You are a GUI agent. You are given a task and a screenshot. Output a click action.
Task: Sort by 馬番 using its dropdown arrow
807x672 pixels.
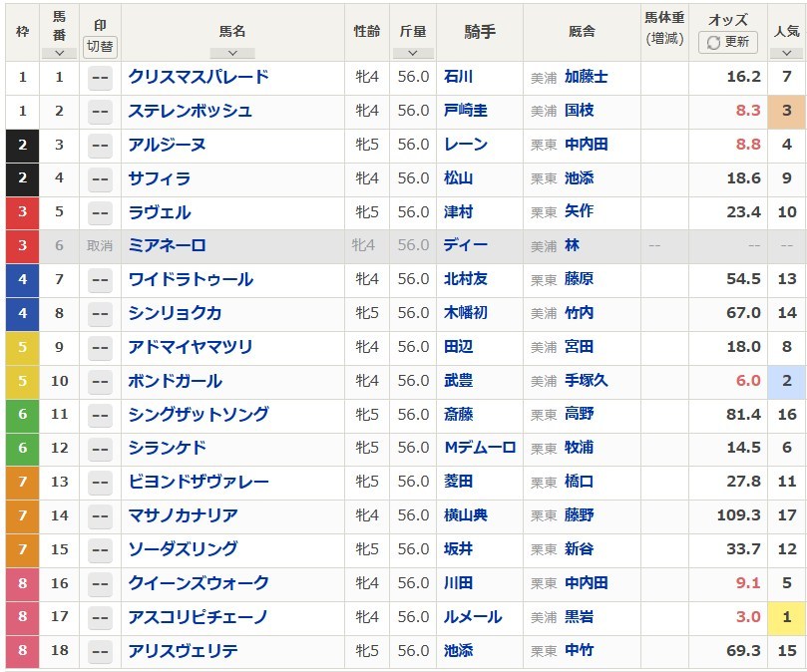(x=59, y=53)
